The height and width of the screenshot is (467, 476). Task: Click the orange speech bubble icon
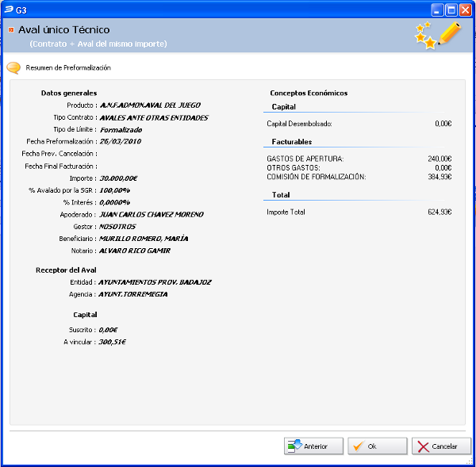13,67
